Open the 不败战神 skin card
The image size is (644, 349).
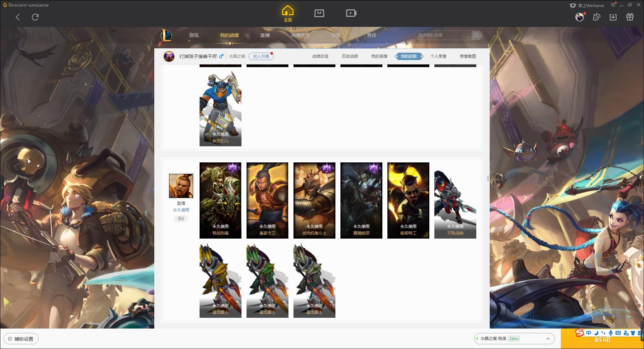tap(455, 200)
